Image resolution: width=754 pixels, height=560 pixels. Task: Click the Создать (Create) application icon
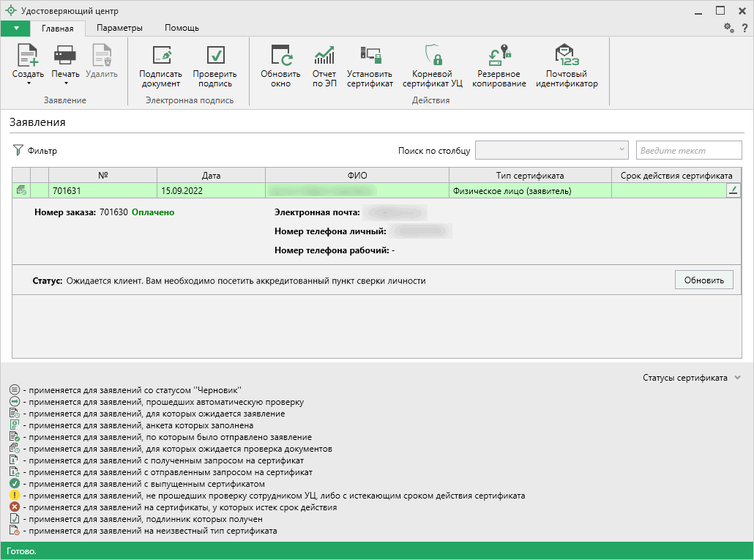coord(28,56)
